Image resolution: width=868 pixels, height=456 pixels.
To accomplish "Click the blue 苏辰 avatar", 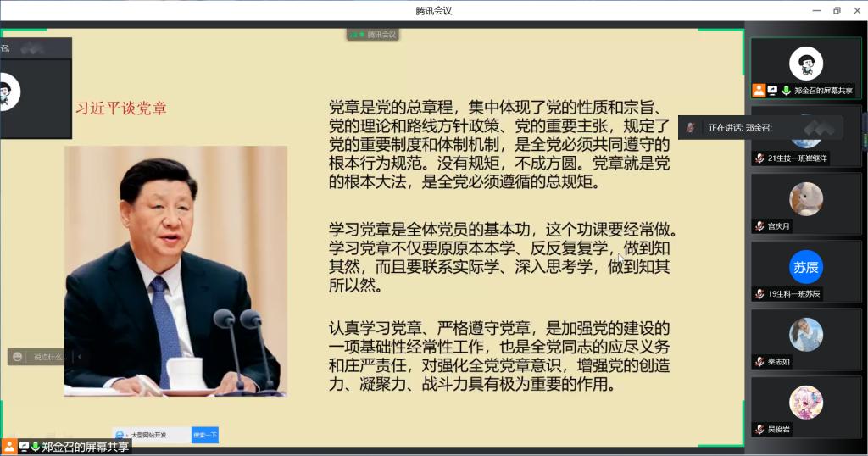I will click(x=806, y=267).
